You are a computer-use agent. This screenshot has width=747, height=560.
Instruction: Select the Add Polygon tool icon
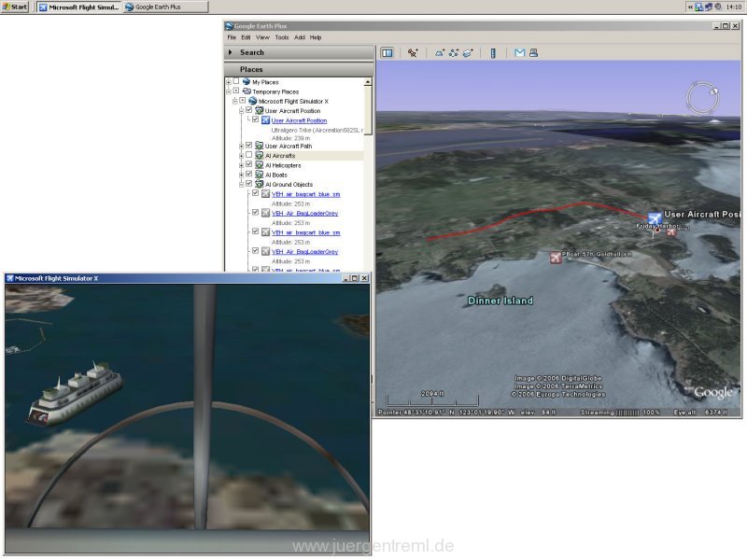tap(439, 53)
